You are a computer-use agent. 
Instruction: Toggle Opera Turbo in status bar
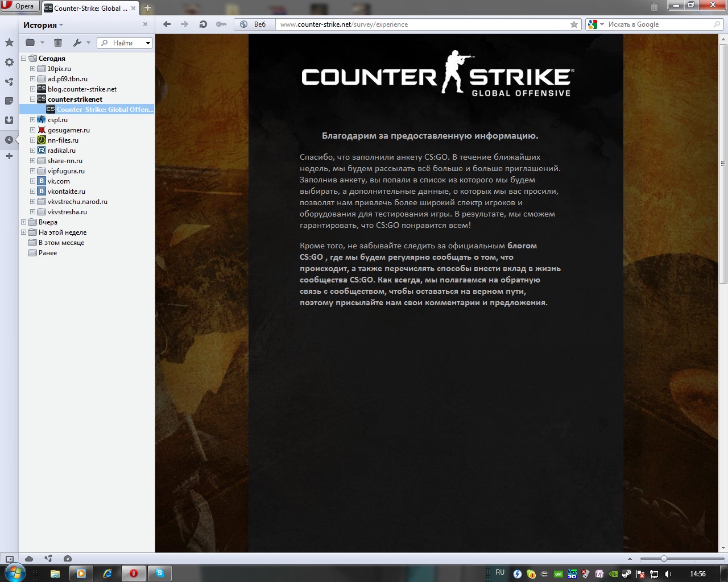tap(68, 559)
